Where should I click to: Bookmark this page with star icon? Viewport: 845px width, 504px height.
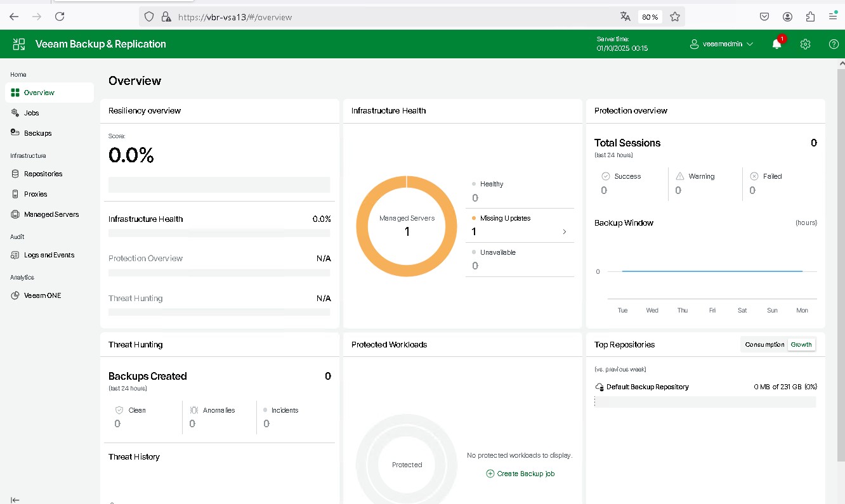click(x=675, y=17)
